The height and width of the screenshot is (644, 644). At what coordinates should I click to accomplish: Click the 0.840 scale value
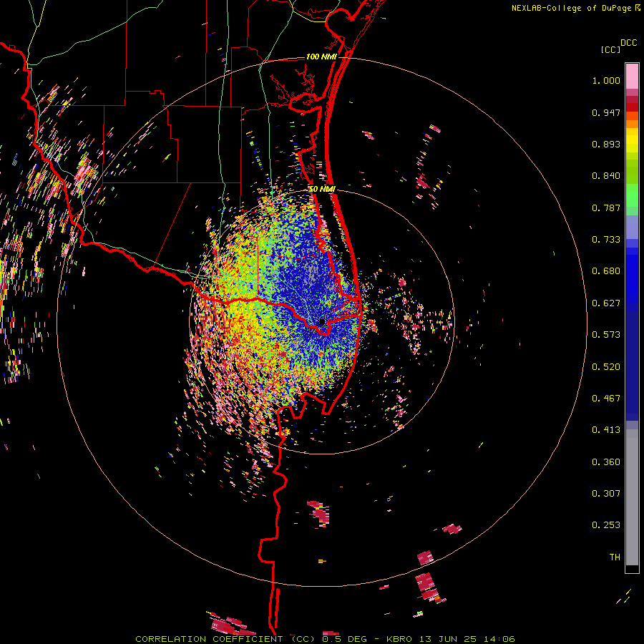606,176
